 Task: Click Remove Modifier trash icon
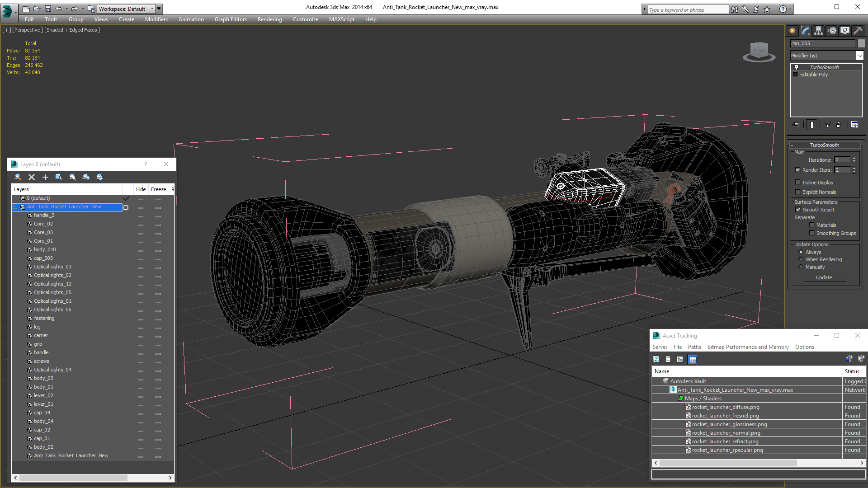pyautogui.click(x=839, y=125)
